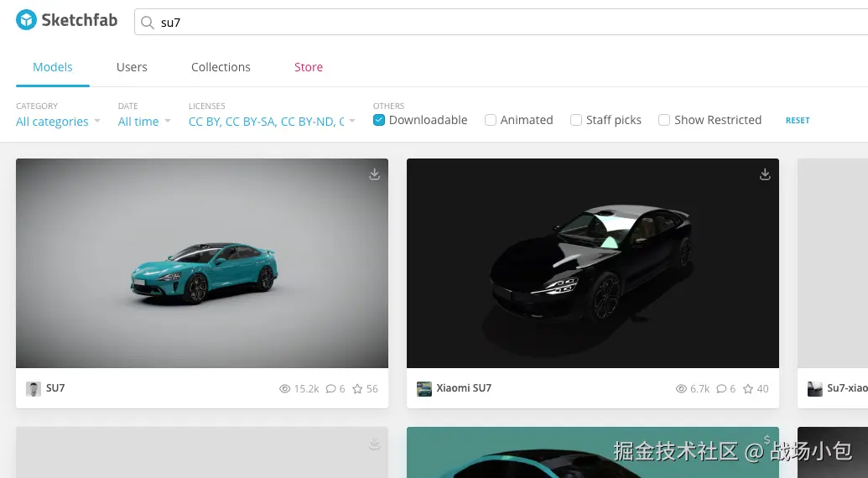
Task: Open the black Xiaomi SU7 thumbnail
Action: click(593, 263)
